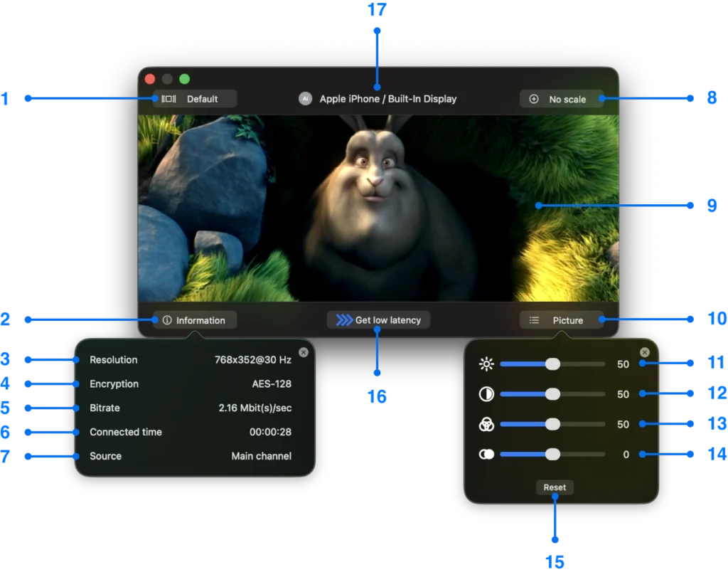
Task: Click the device badge icon in the title bar
Action: (306, 99)
